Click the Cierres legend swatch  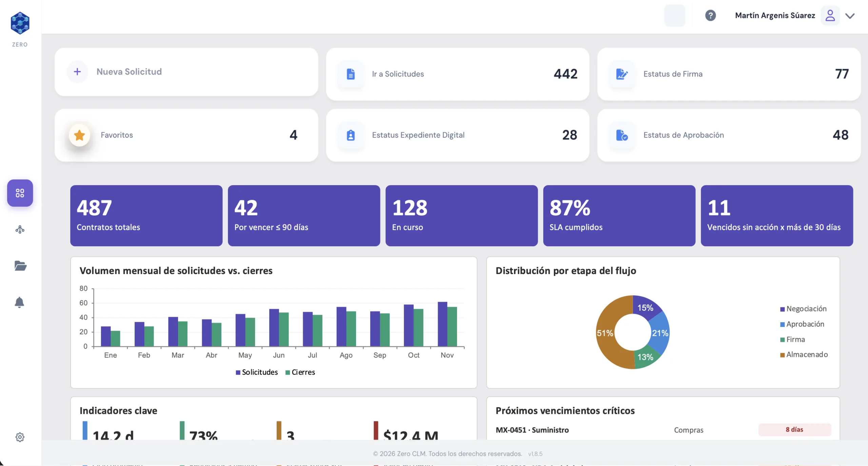click(x=288, y=372)
